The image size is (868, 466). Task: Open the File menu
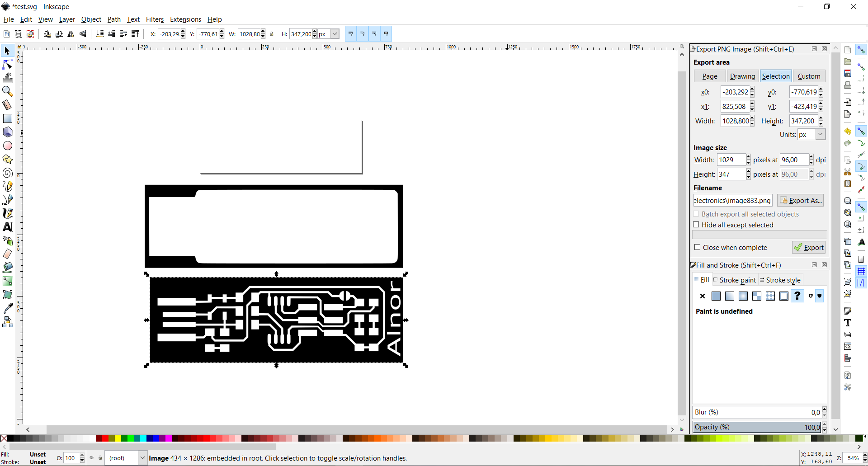coord(9,19)
